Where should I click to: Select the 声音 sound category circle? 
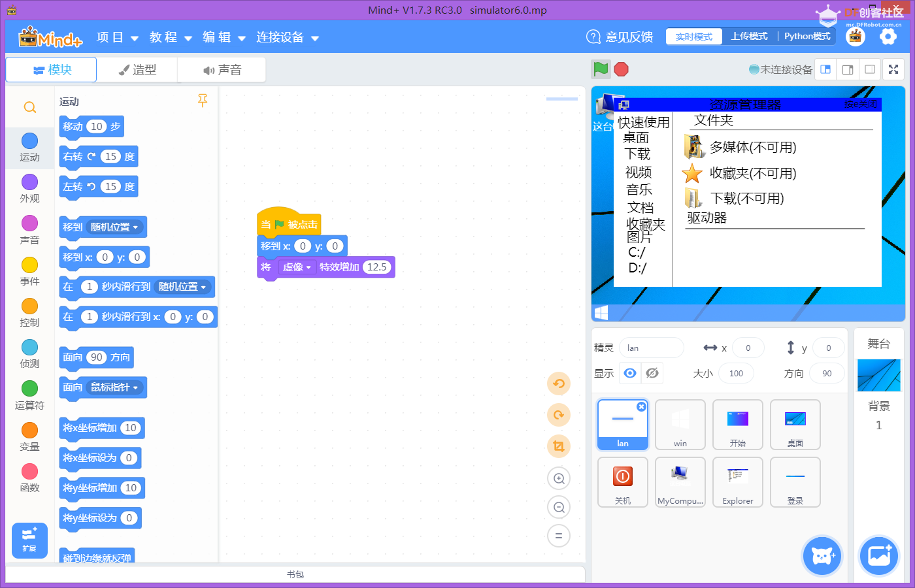[29, 223]
